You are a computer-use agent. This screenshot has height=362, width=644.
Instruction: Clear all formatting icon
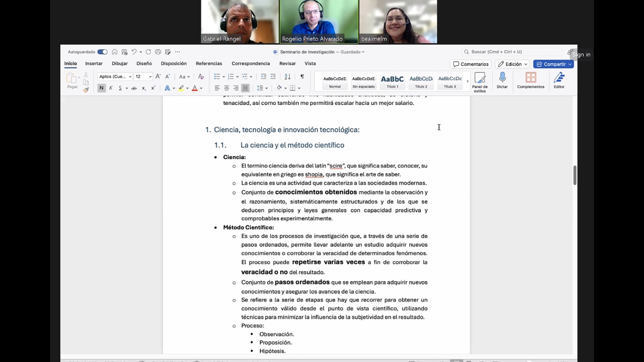click(x=201, y=77)
